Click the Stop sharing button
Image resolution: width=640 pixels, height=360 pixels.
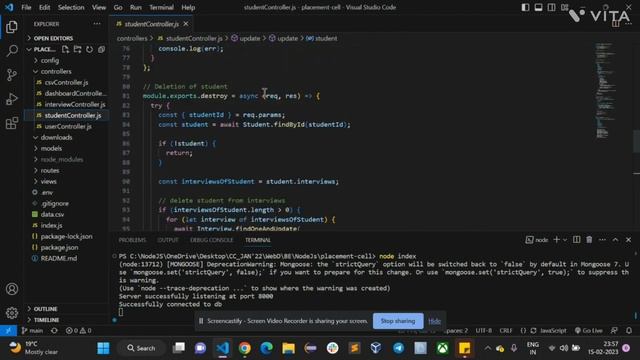tap(398, 321)
